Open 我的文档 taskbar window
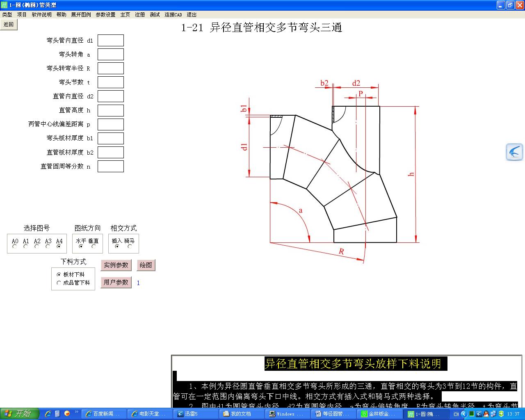This screenshot has width=525, height=420. (x=241, y=414)
